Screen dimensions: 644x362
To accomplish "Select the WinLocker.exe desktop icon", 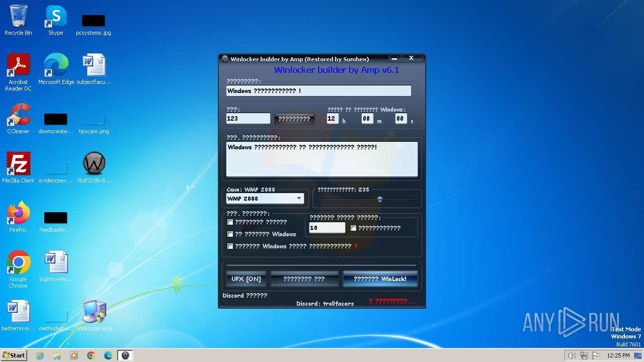I will click(94, 316).
